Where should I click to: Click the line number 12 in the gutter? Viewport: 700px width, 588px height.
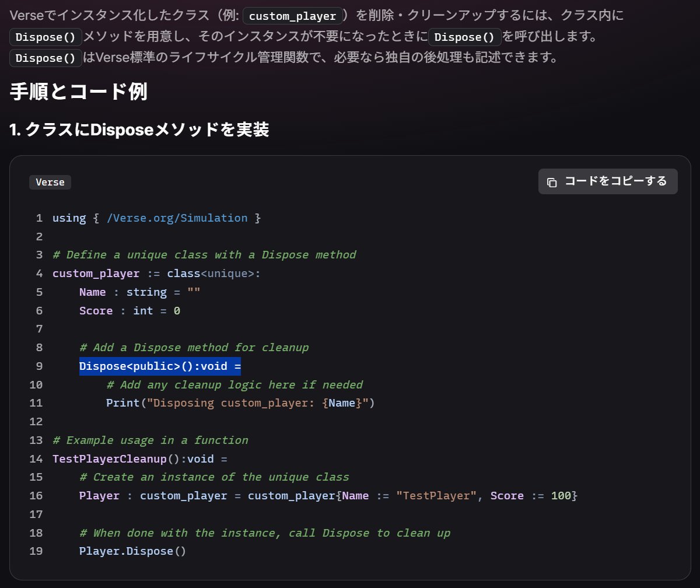point(36,421)
